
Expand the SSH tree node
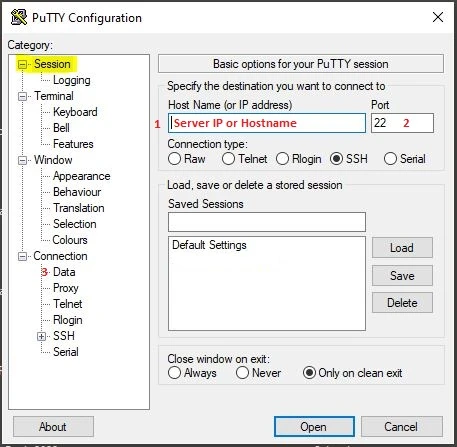click(41, 336)
